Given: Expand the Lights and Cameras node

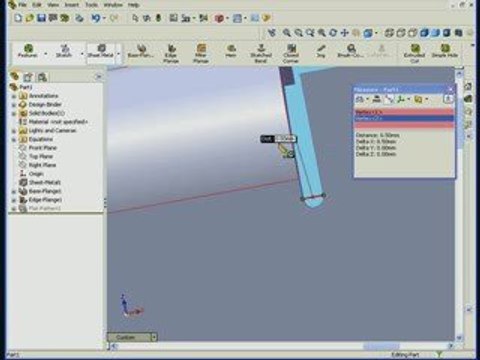Looking at the screenshot, I should [14, 131].
